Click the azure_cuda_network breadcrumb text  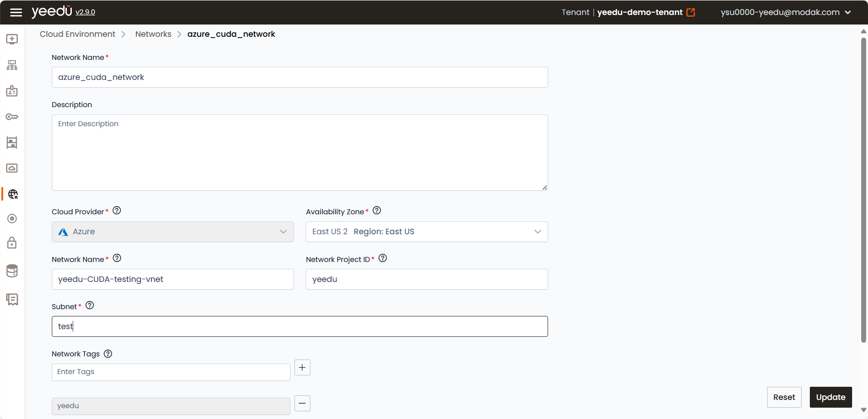(231, 34)
